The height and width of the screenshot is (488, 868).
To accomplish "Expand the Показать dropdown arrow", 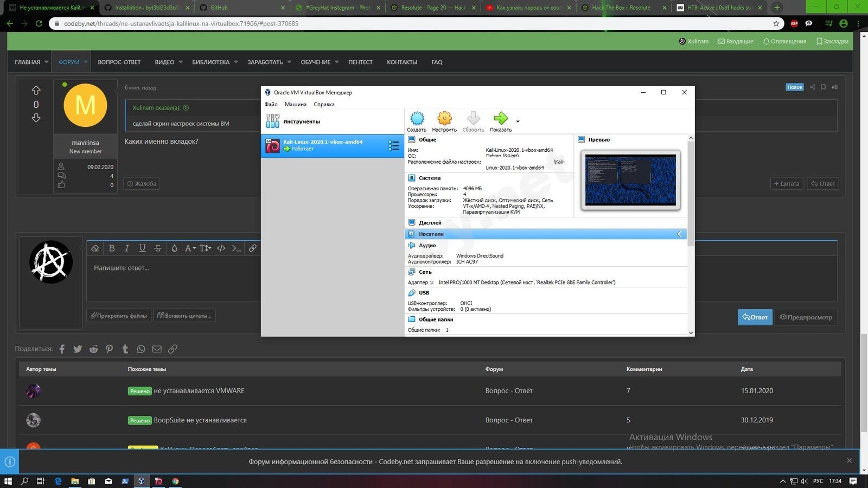I will pos(518,121).
